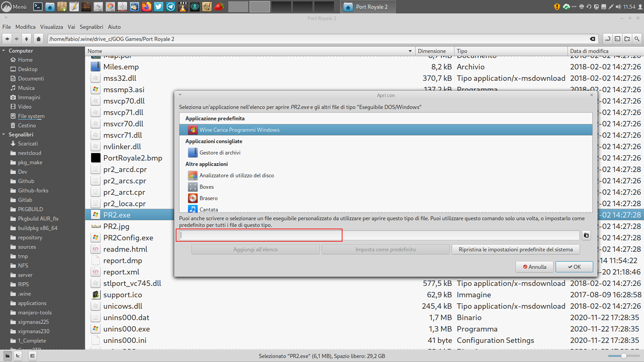Open a terminal in this folder
Image resolution: width=644 pixels, height=362 pixels.
click(x=617, y=39)
